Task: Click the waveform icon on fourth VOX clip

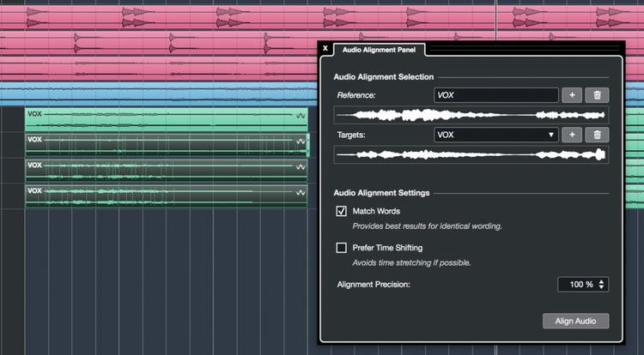Action: tap(301, 193)
